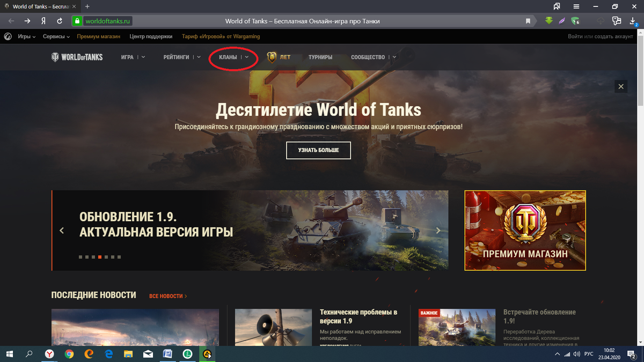Open Mail app from the taskbar

coord(148,354)
